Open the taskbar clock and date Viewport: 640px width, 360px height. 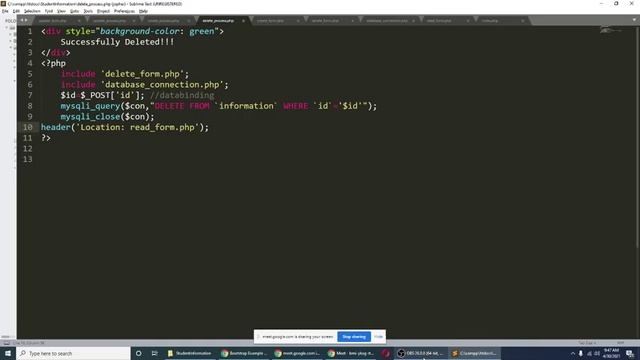611,353
